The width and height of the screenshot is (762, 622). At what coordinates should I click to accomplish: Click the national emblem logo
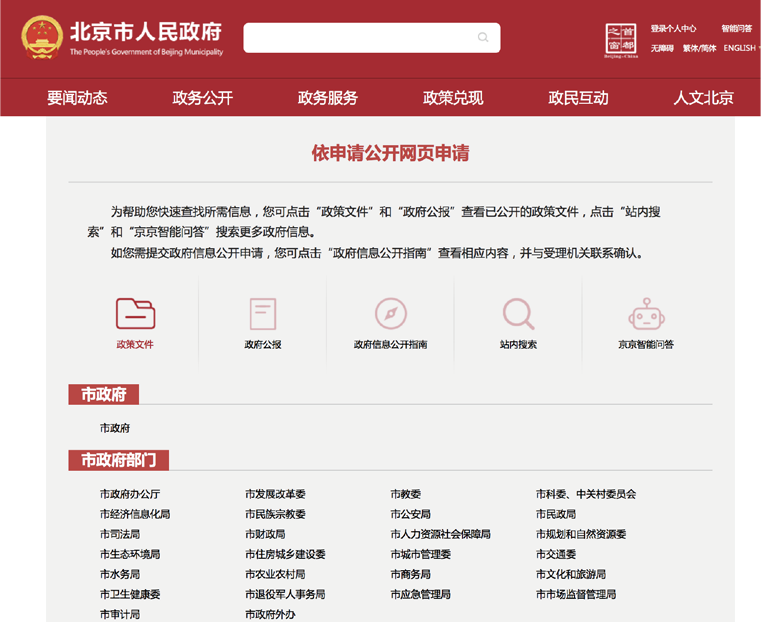click(x=41, y=38)
